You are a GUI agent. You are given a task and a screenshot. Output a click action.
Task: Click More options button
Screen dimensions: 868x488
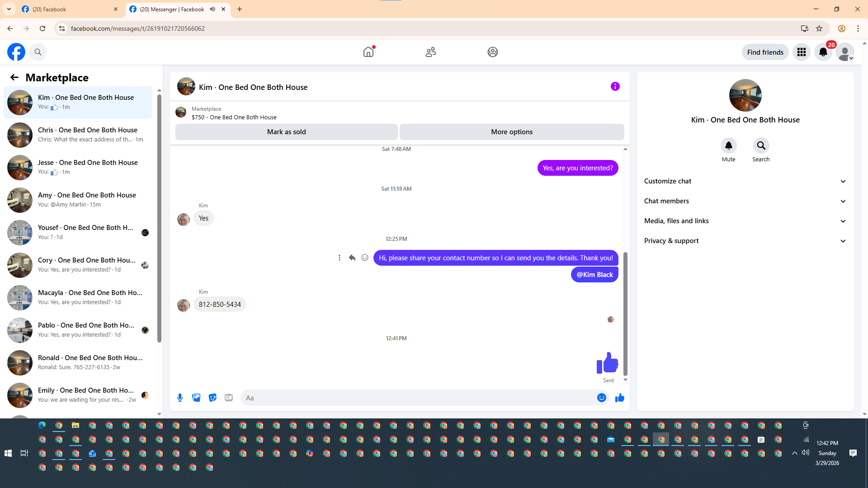[512, 132]
